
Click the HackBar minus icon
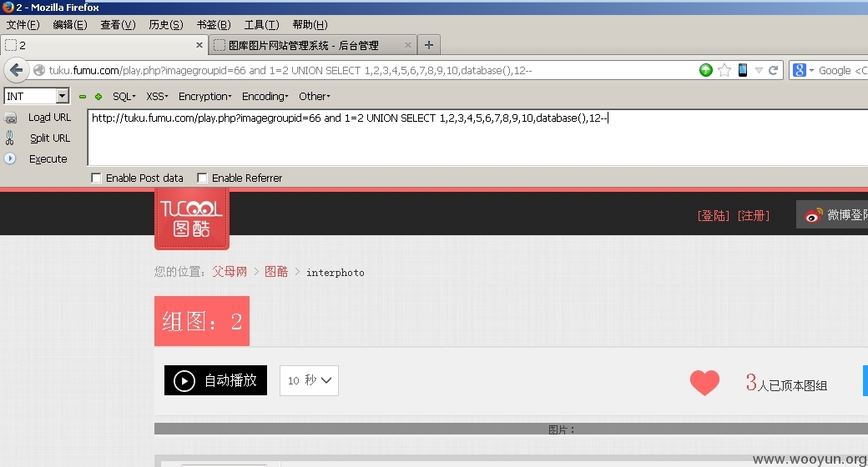point(83,96)
